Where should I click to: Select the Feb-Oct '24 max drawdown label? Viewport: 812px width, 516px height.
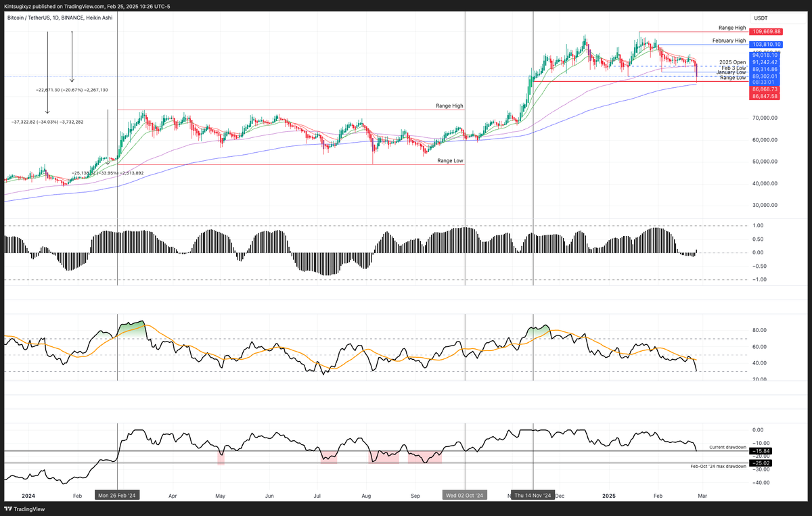[x=718, y=466]
